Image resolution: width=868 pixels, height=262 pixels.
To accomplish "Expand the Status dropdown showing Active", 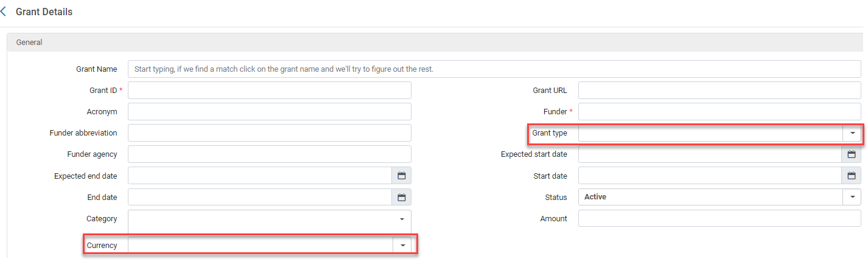I will point(852,197).
